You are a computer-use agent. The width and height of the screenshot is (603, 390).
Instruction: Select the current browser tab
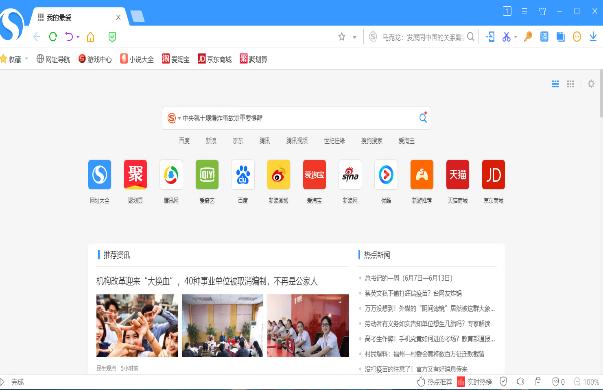[79, 17]
